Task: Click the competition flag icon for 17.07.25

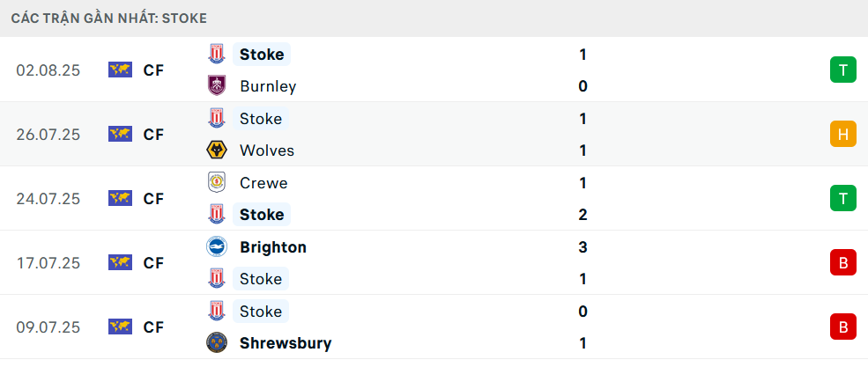Action: [120, 262]
